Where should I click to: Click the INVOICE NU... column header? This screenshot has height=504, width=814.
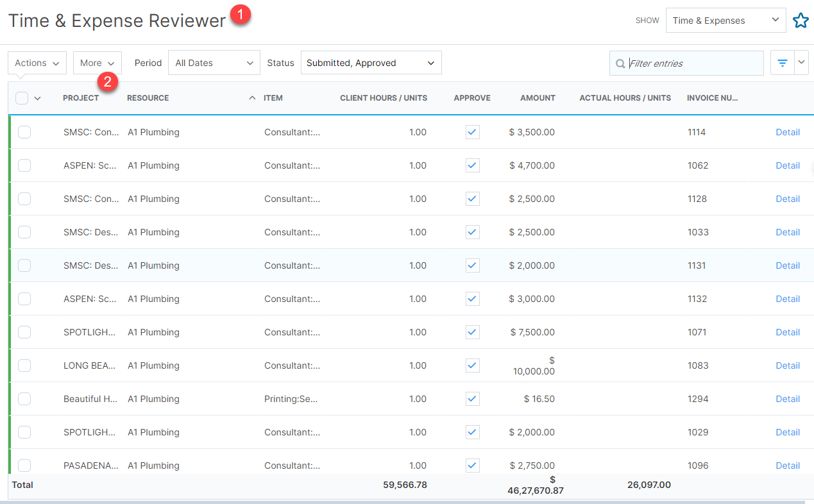tap(713, 98)
